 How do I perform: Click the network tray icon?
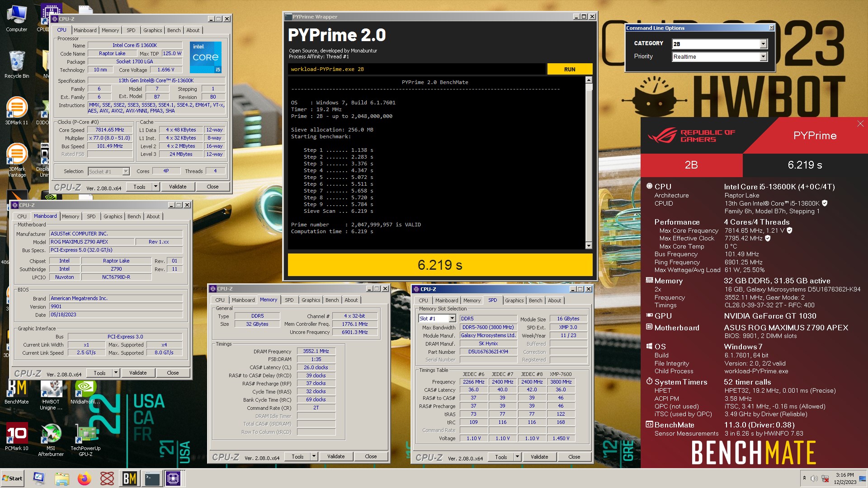pyautogui.click(x=825, y=479)
